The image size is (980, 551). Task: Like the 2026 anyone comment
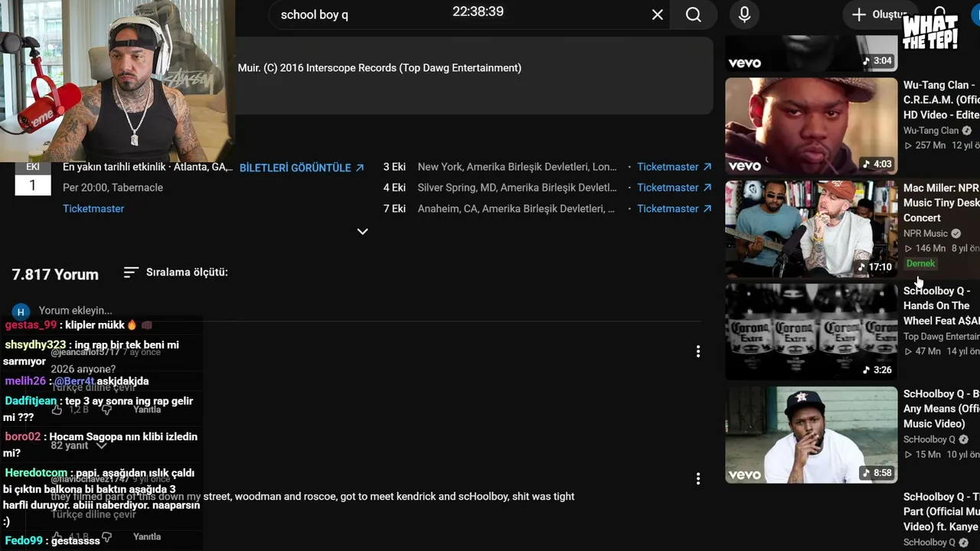click(57, 409)
